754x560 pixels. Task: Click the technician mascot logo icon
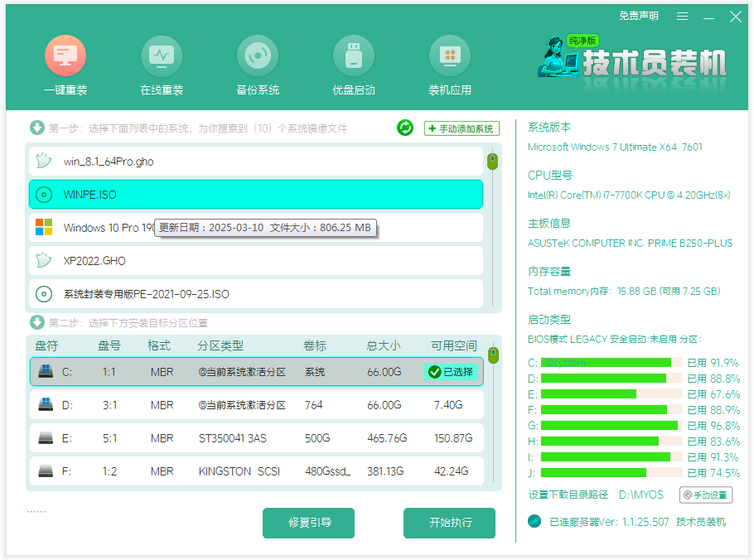coord(559,56)
